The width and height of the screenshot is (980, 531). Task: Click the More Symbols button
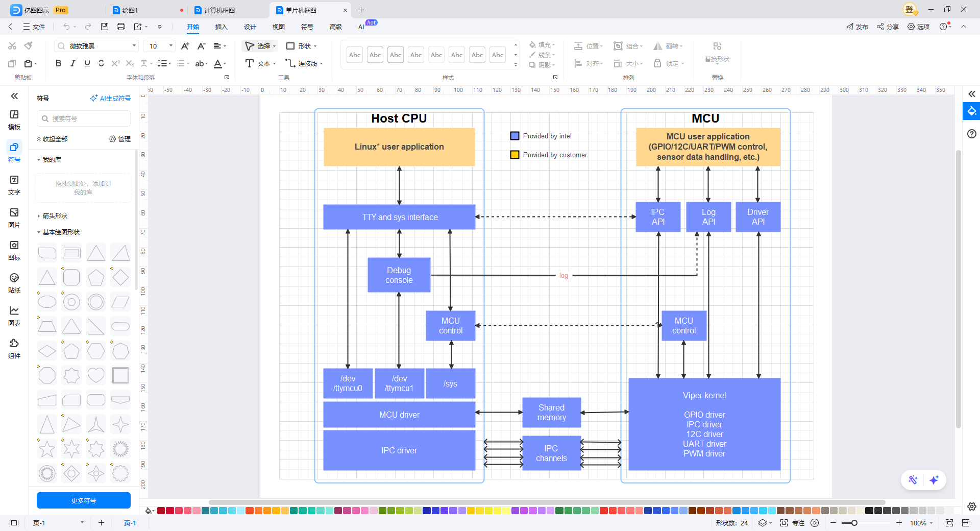pos(84,500)
